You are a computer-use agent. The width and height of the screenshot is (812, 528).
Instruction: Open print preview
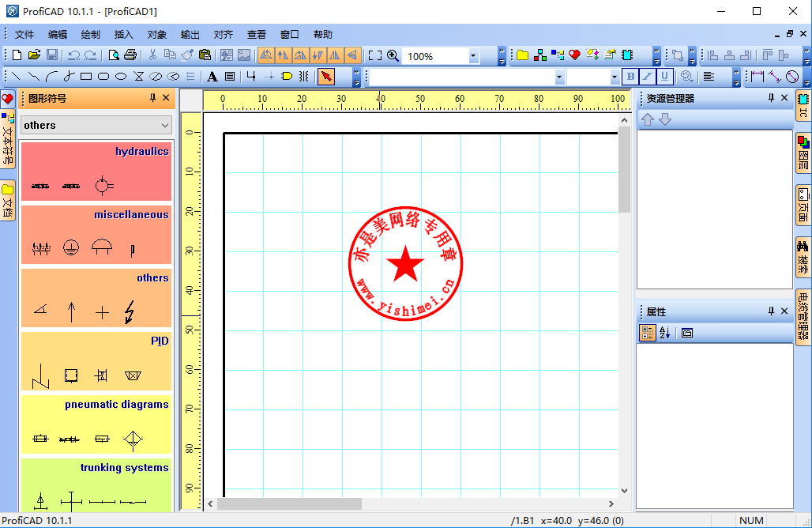click(x=114, y=55)
